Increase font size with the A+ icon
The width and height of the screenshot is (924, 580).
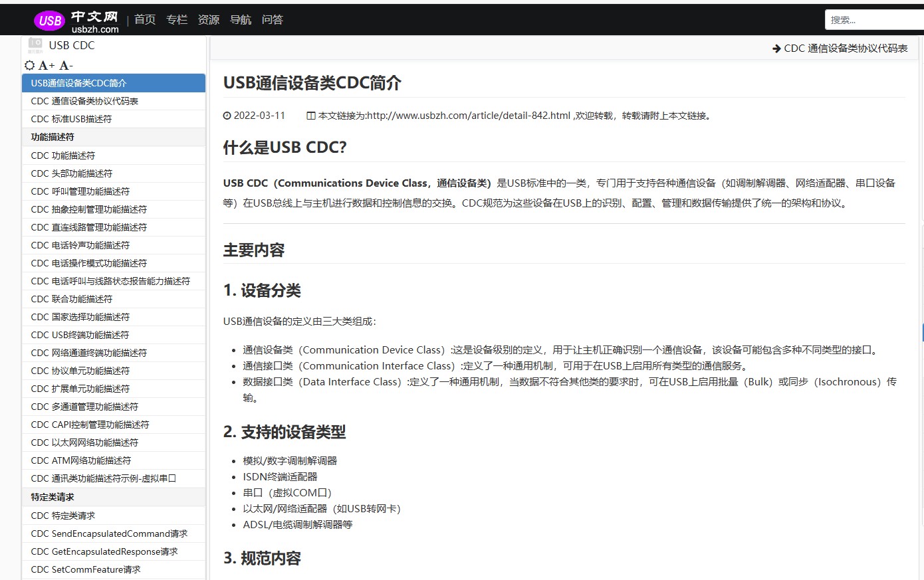pos(45,65)
